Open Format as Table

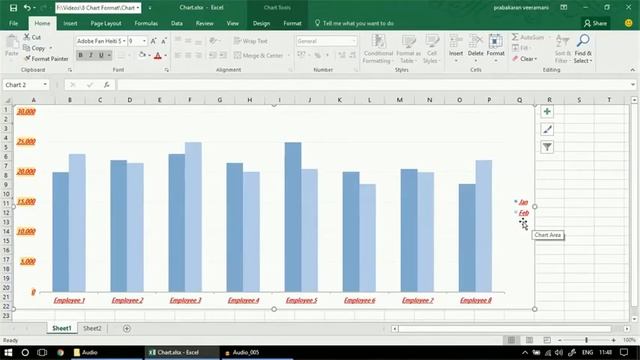click(408, 49)
